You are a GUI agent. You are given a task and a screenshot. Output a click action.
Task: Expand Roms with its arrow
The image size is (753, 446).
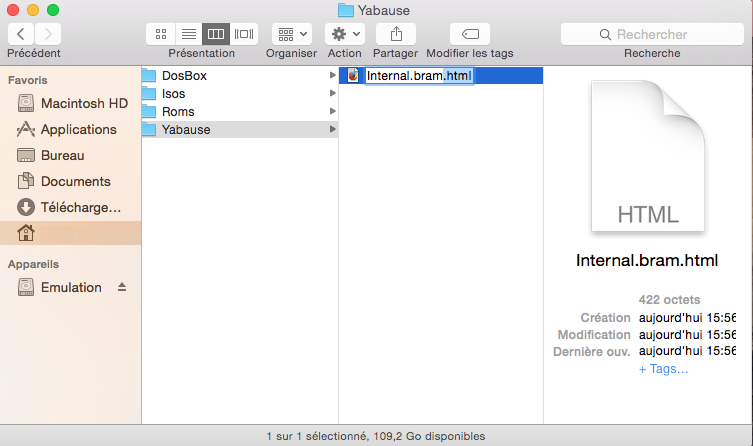tap(332, 111)
